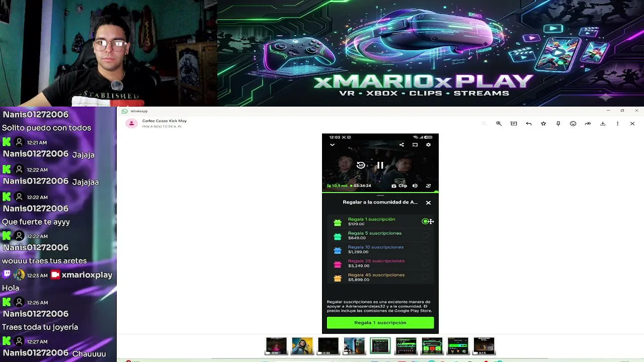Select the Regala 1 suscripción radio button
This screenshot has width=644, height=362.
[x=426, y=221]
